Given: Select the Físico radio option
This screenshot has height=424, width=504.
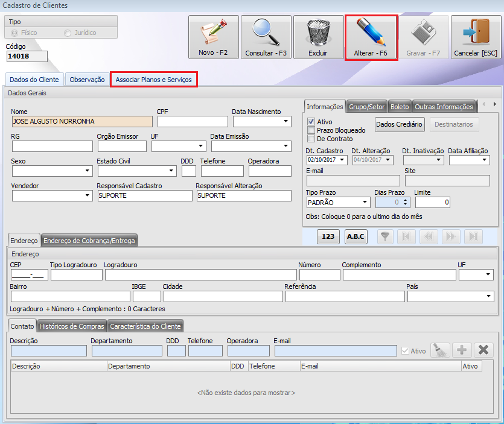Looking at the screenshot, I should click(14, 33).
